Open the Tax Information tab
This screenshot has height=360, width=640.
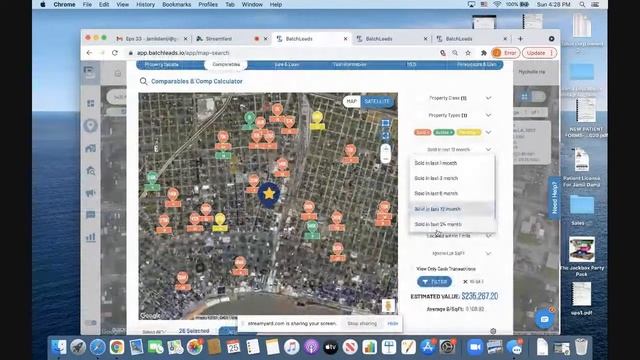pyautogui.click(x=349, y=64)
